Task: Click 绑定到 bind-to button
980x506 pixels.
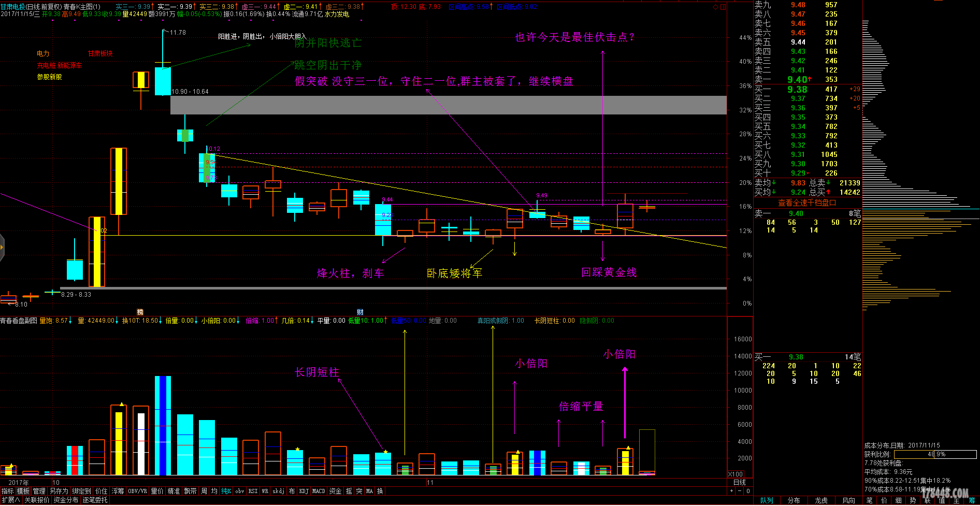Action: pos(81,491)
